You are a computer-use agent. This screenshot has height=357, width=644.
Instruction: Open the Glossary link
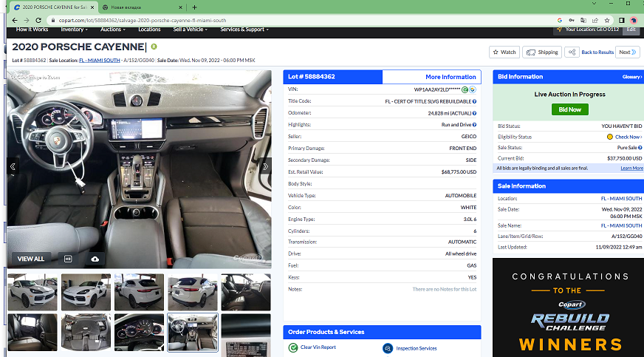point(631,77)
